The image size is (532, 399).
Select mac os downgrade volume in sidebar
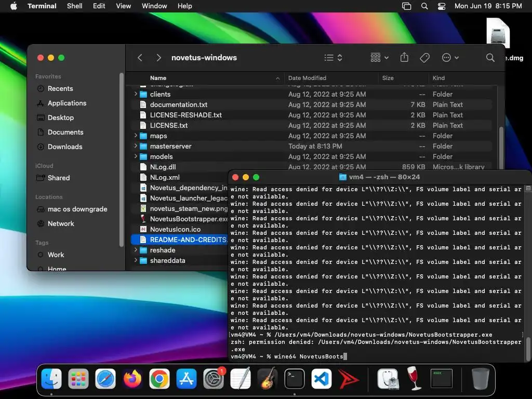pyautogui.click(x=77, y=209)
